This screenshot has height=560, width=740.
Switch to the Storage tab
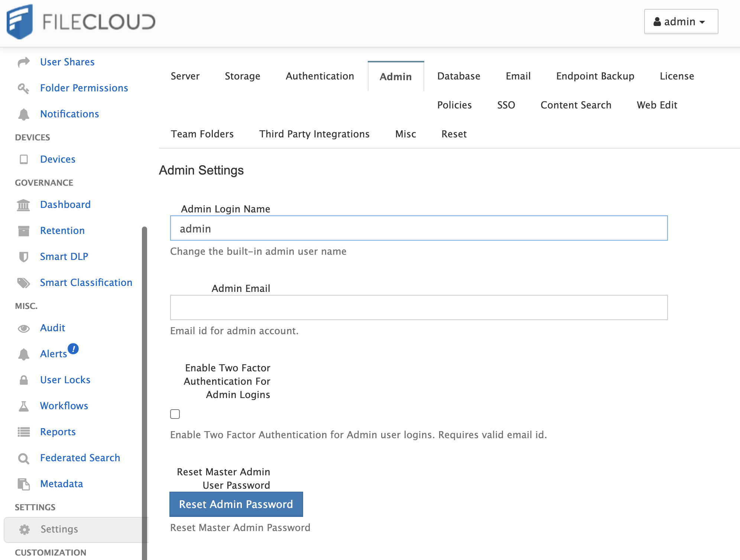[x=243, y=76]
